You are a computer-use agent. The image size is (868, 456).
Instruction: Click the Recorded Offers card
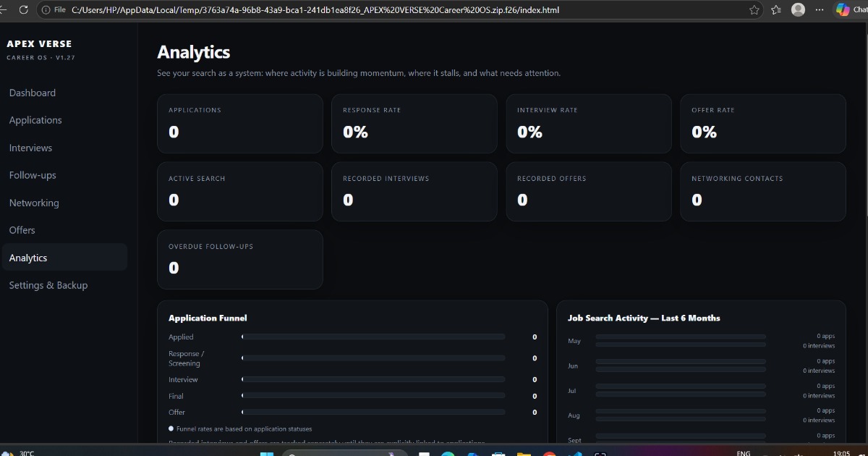pos(589,192)
